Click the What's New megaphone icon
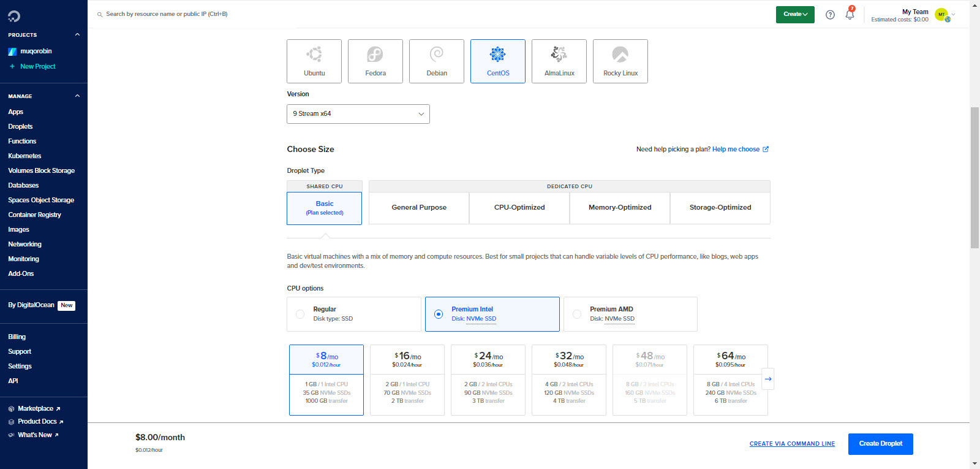 click(12, 435)
